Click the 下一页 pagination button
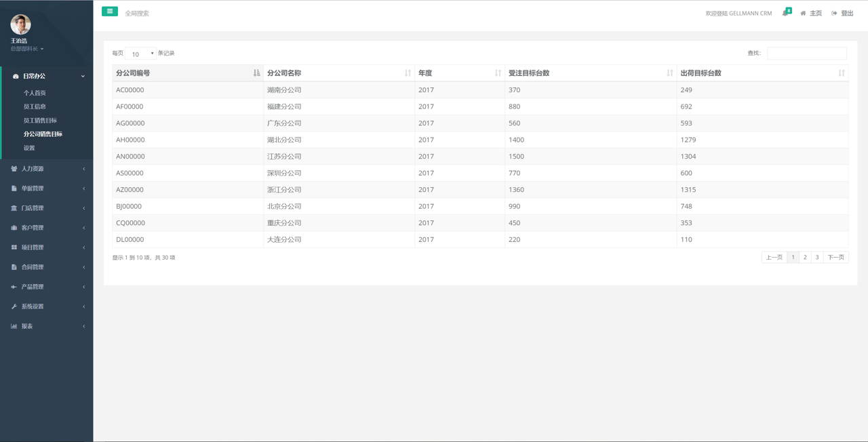Image resolution: width=868 pixels, height=442 pixels. [x=835, y=258]
